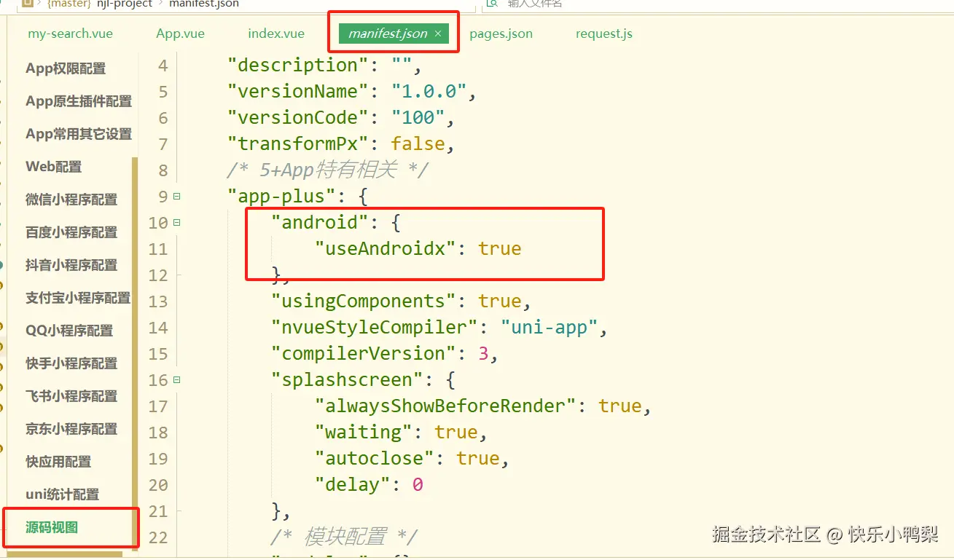
Task: Click the false value of "transformPx"
Action: (418, 144)
